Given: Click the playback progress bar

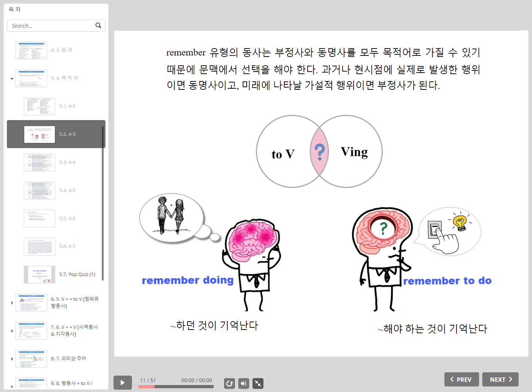Looking at the screenshot, I should pyautogui.click(x=176, y=387).
